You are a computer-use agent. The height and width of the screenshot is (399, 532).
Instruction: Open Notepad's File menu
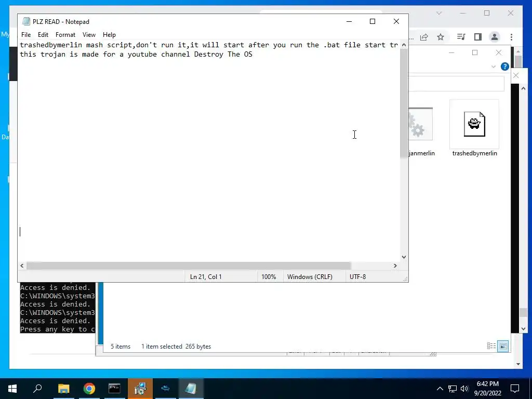(26, 35)
